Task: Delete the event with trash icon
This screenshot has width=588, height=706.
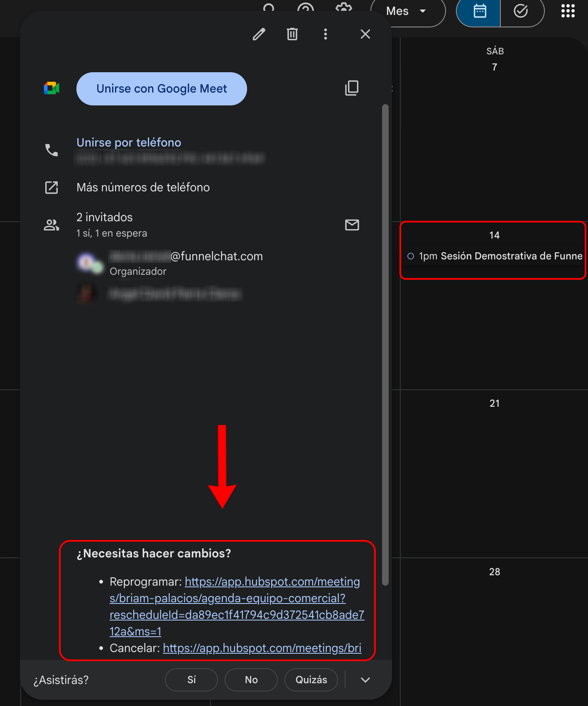Action: click(x=292, y=34)
